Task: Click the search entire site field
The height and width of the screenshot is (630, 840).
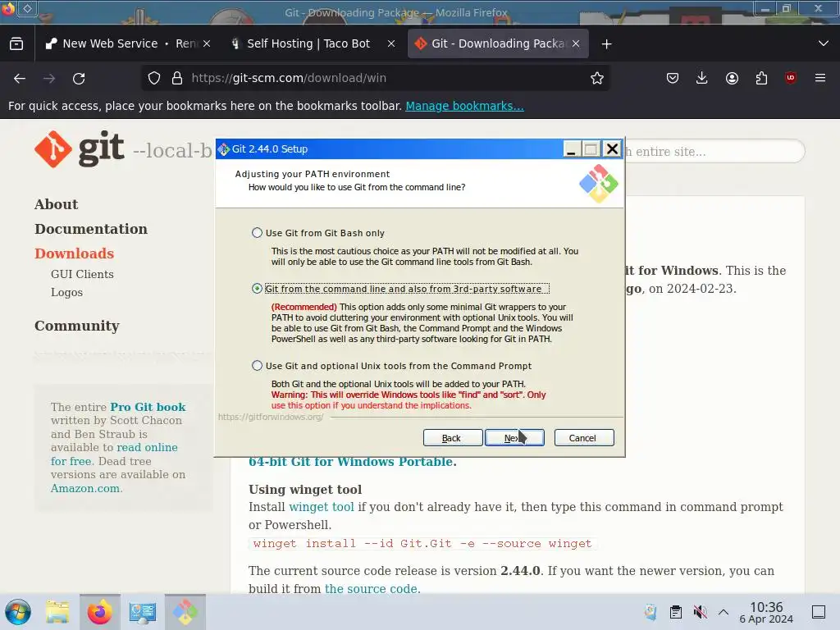Action: (714, 152)
